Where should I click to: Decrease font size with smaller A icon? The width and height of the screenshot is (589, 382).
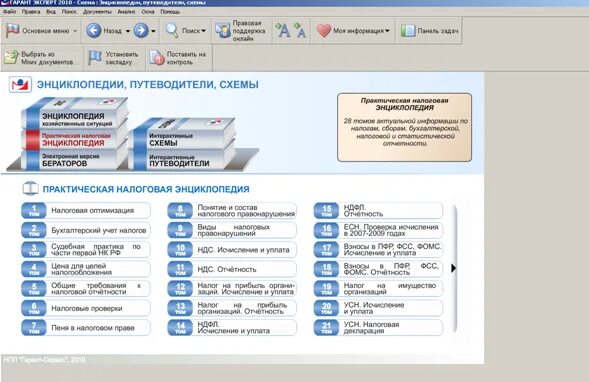coord(300,30)
